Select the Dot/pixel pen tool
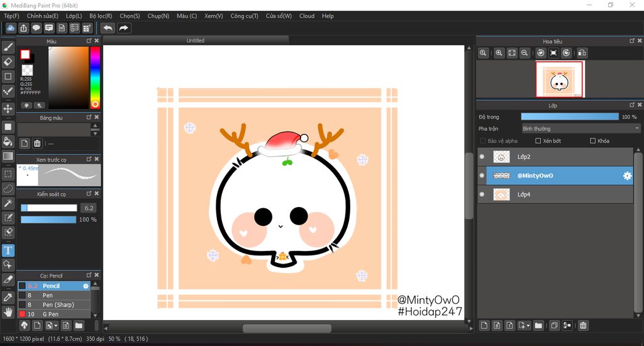Image resolution: width=644 pixels, height=346 pixels. pos(8,91)
